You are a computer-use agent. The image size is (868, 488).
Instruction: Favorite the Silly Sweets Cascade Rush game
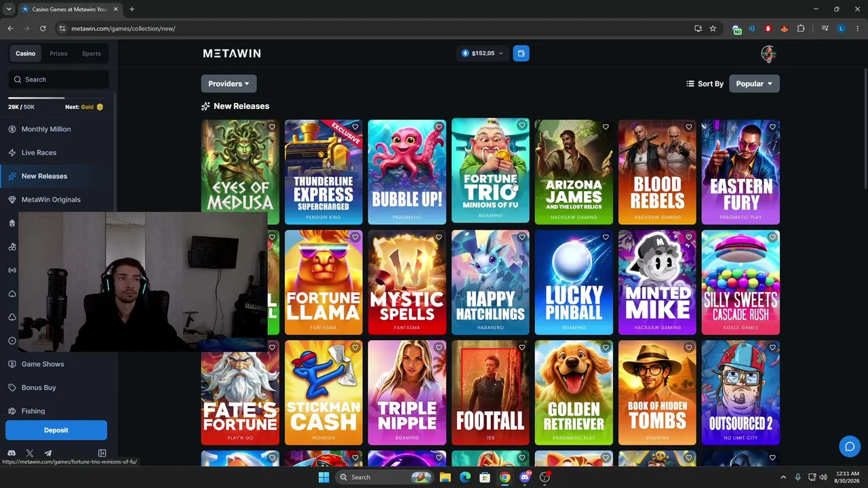click(x=772, y=237)
